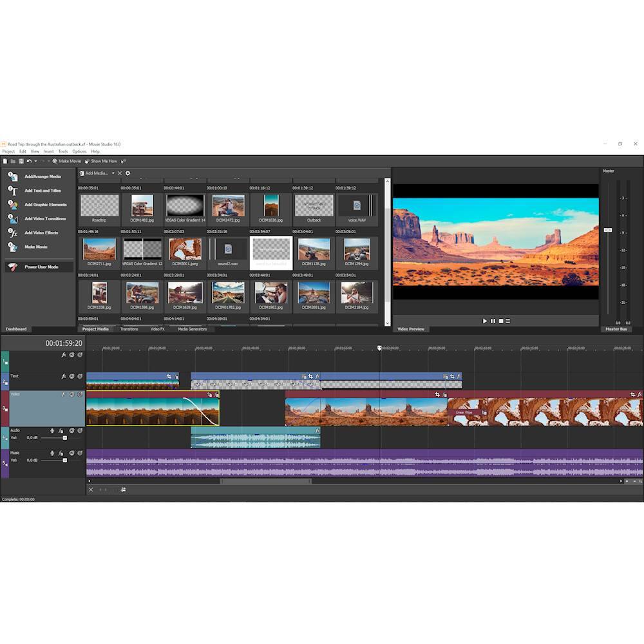Arm the Audio track for recording
This screenshot has height=644, width=644.
point(52,430)
